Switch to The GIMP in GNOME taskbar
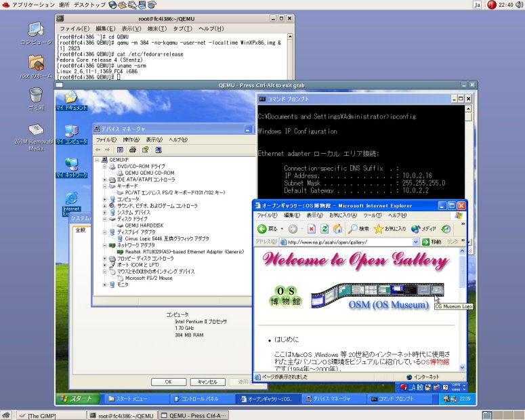The image size is (525, 420). click(51, 416)
